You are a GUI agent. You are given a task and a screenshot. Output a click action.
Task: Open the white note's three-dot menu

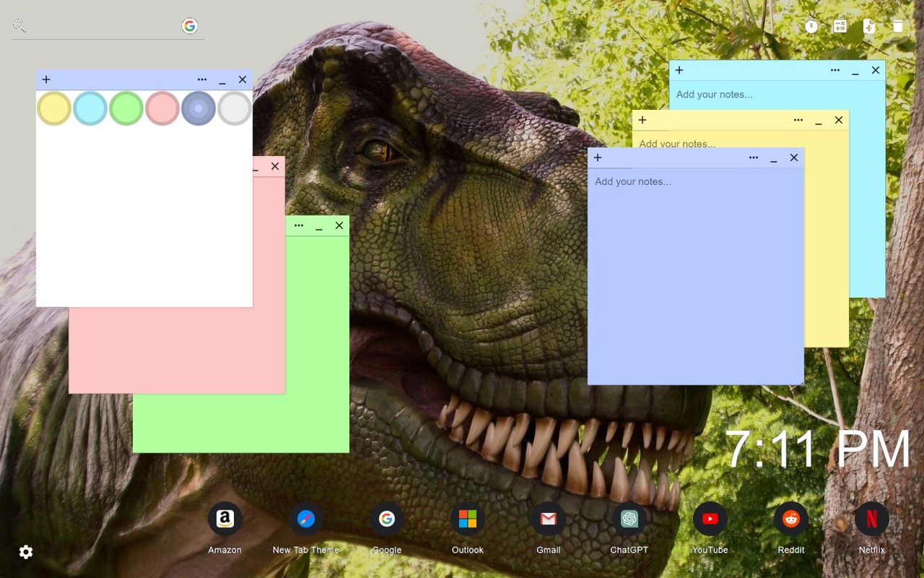pyautogui.click(x=202, y=79)
